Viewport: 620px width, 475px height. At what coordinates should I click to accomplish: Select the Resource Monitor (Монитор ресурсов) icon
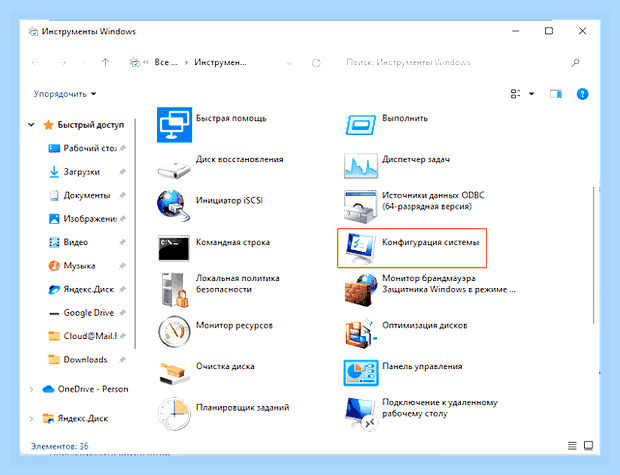174,331
